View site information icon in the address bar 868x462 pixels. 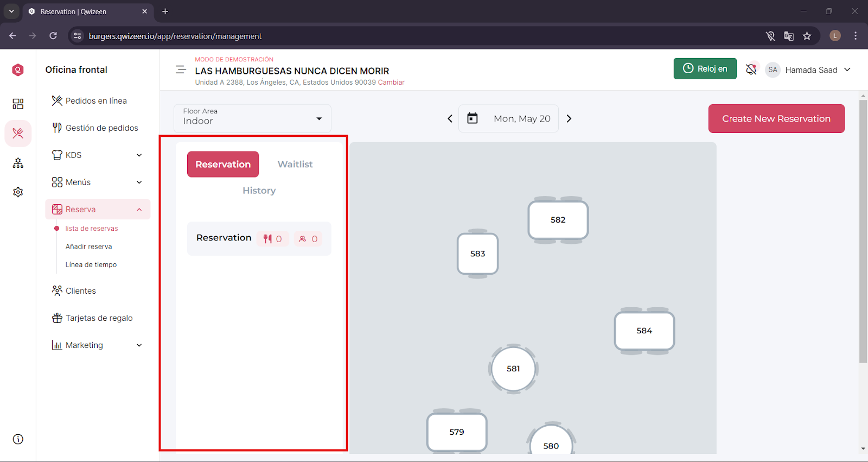(78, 36)
